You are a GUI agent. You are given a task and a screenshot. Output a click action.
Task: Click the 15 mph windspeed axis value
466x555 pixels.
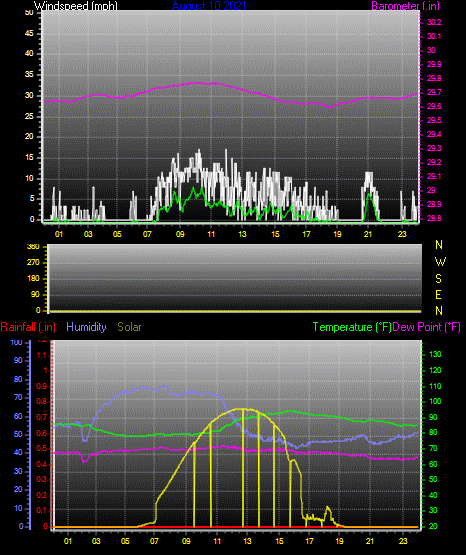[x=29, y=158]
